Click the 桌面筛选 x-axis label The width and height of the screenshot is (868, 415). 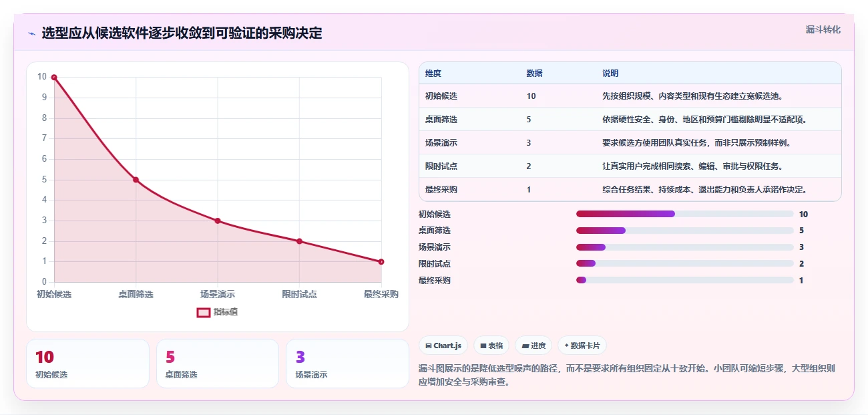click(136, 294)
